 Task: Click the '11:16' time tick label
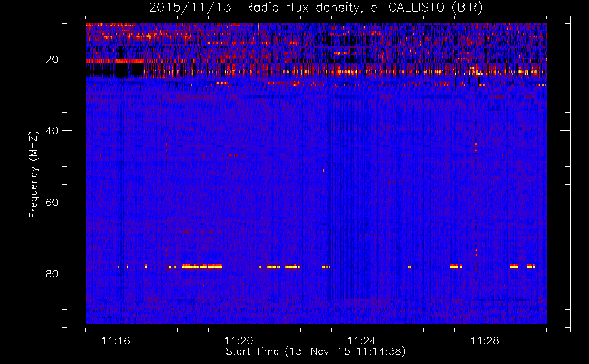coord(116,341)
